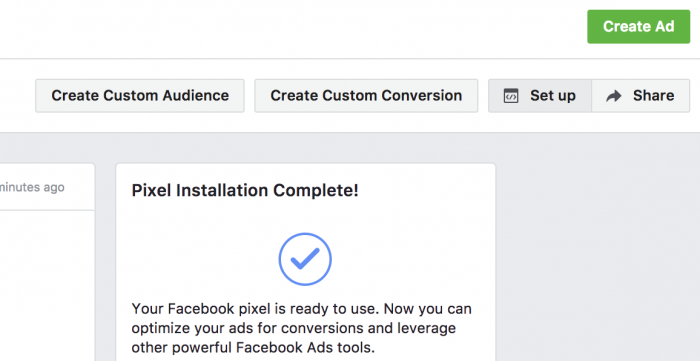Click the 'Your Facebook pixel is ready' text
The width and height of the screenshot is (700, 361).
pos(301,328)
